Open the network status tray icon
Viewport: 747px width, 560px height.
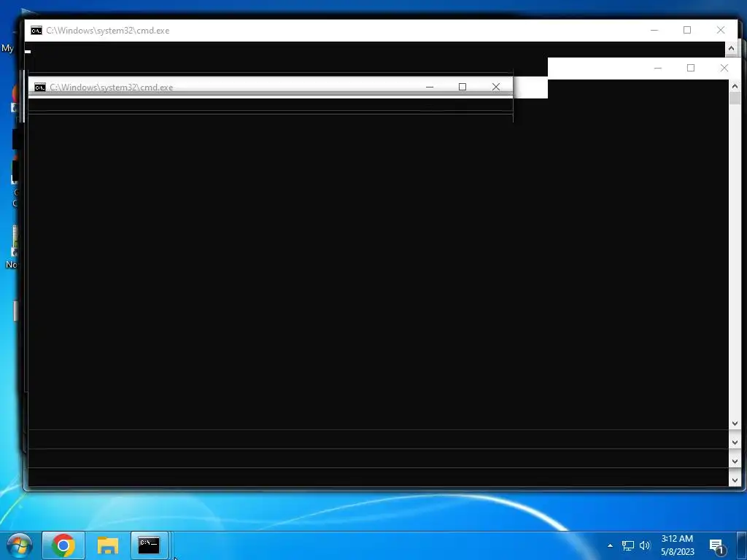(x=628, y=545)
